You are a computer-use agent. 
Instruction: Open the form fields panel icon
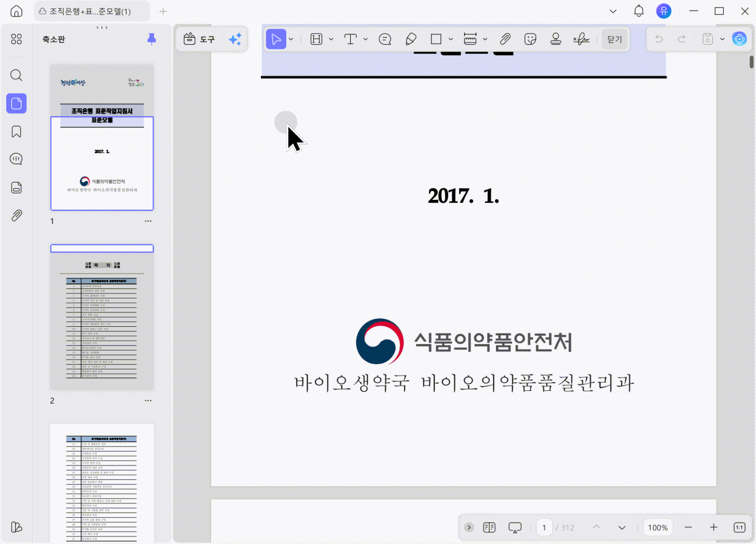[16, 187]
